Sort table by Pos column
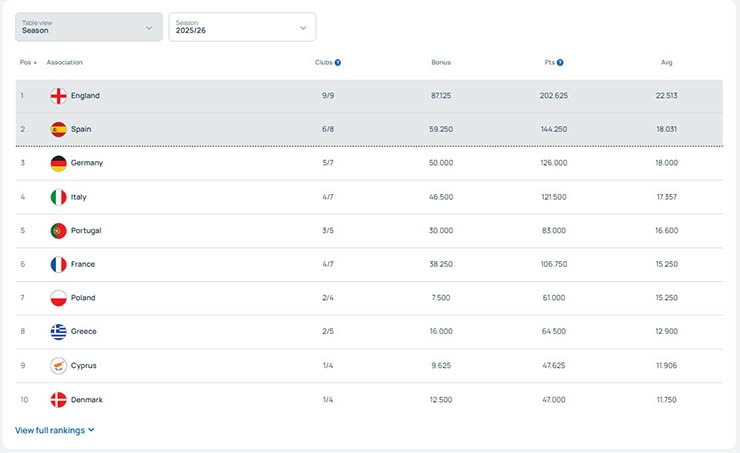This screenshot has height=453, width=740. coord(28,63)
